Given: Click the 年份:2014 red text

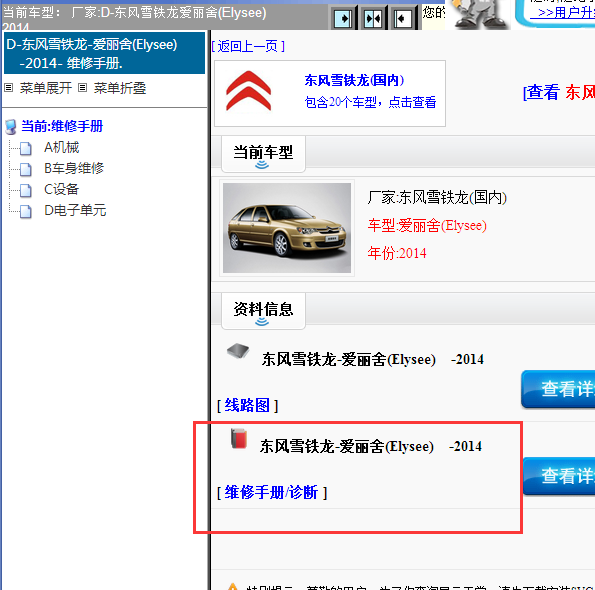Looking at the screenshot, I should [397, 253].
